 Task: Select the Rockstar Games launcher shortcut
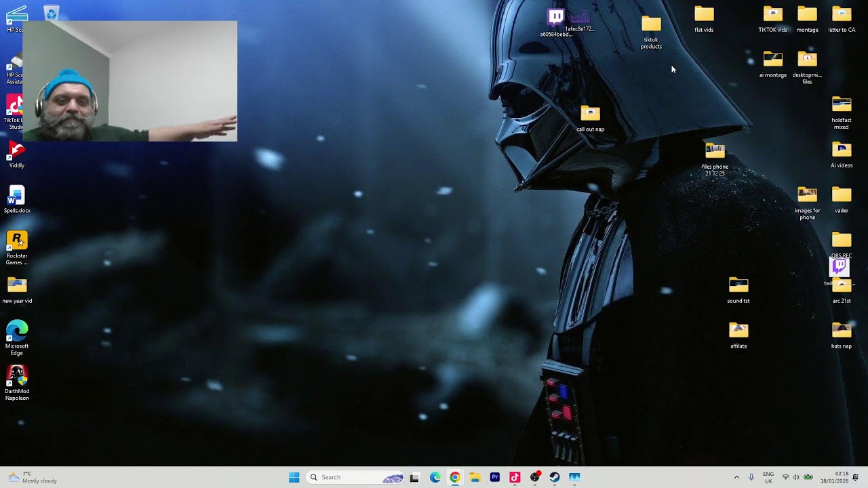(x=17, y=248)
